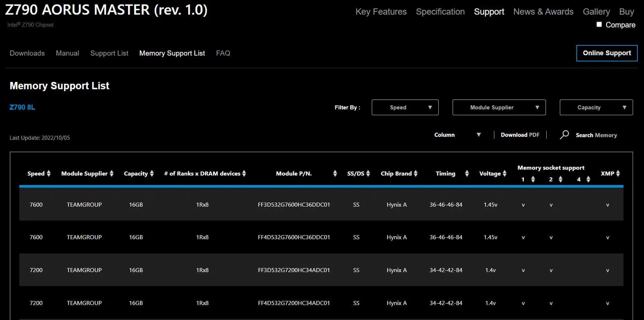Go to Specification section
644x320 pixels.
point(440,12)
